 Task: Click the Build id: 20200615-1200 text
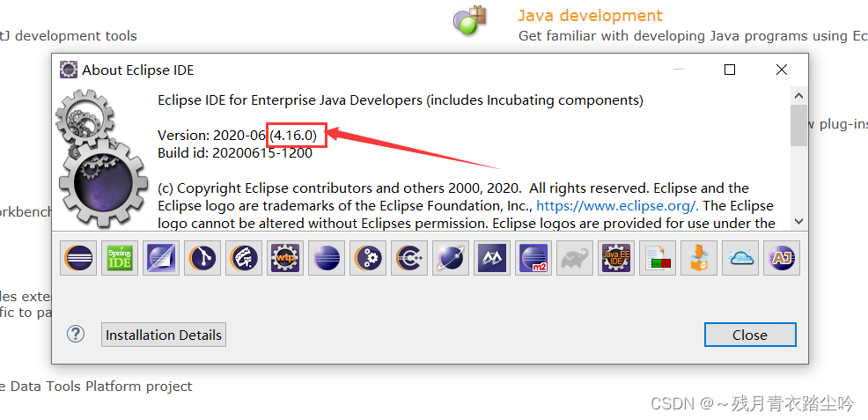(x=235, y=153)
